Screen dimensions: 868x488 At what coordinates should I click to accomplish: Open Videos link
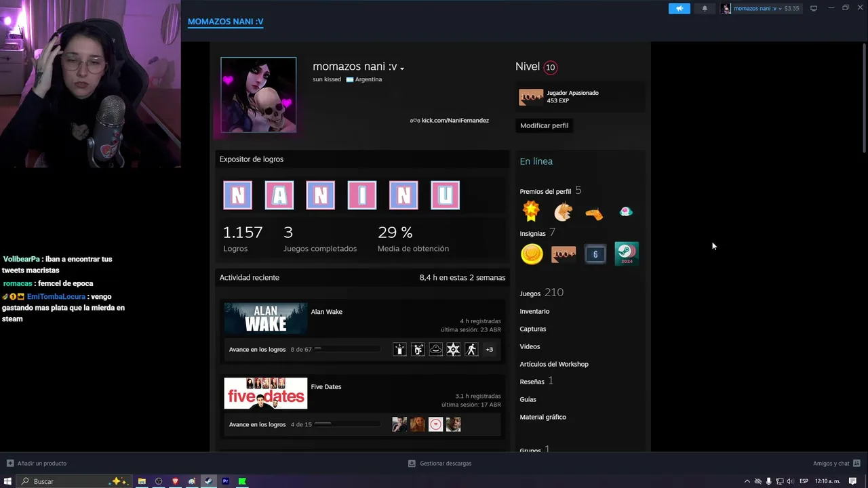coord(530,346)
